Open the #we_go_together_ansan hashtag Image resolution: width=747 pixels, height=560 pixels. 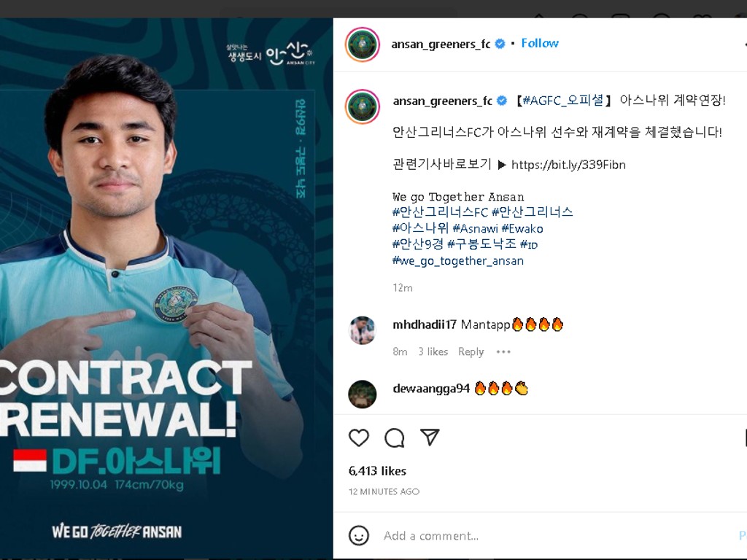pos(458,261)
